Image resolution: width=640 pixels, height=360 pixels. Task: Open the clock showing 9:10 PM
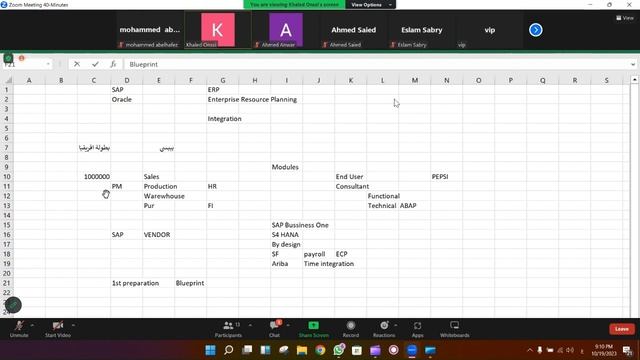click(x=604, y=350)
